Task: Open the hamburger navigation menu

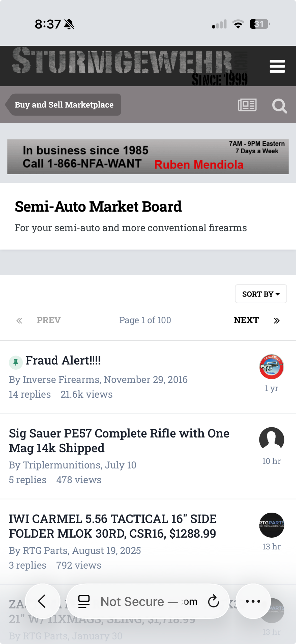Action: tap(277, 66)
